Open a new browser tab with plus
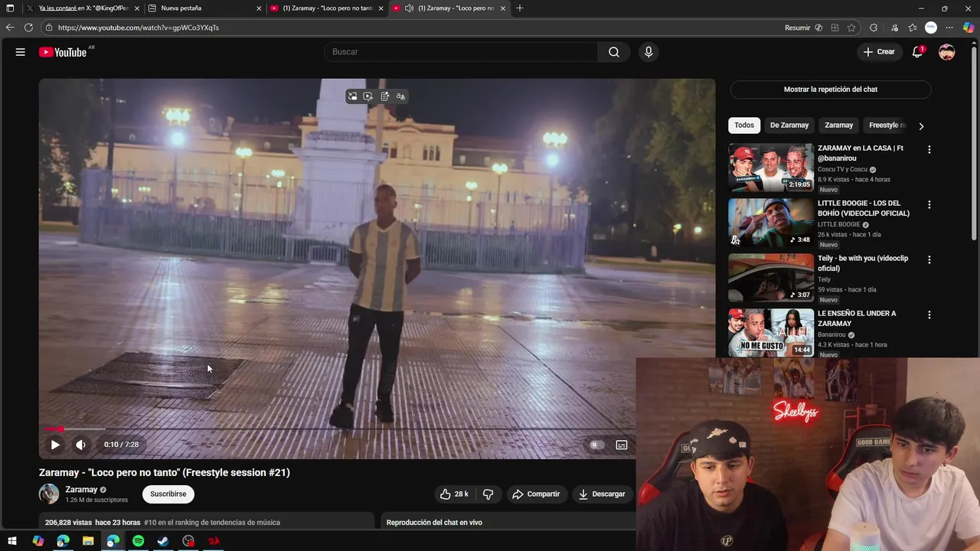The height and width of the screenshot is (551, 980). 520,8
